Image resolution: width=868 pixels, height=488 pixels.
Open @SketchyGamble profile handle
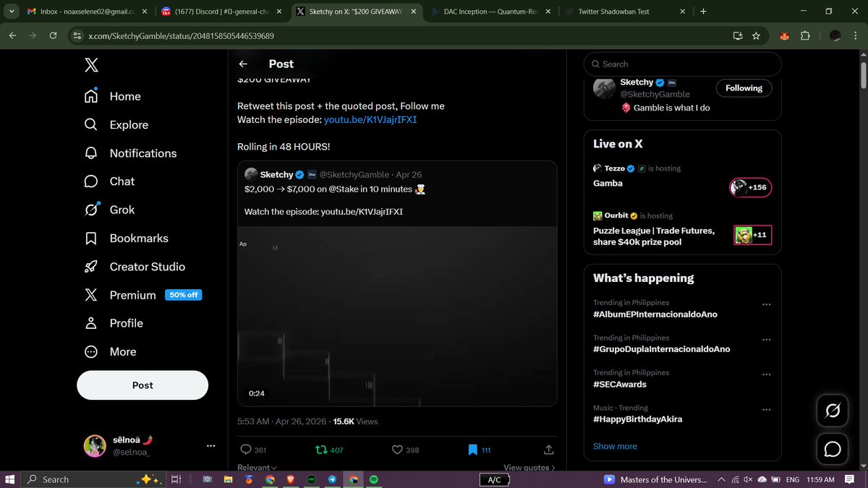tap(655, 94)
